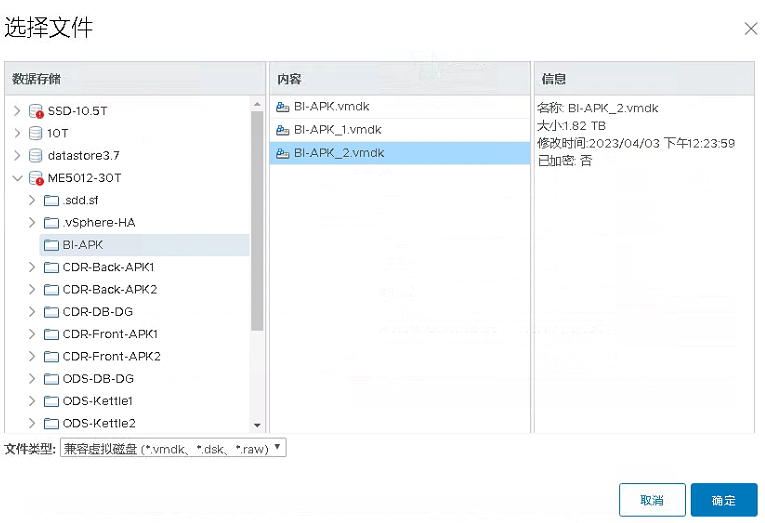
Task: Click the BI-APK folder icon
Action: 52,245
